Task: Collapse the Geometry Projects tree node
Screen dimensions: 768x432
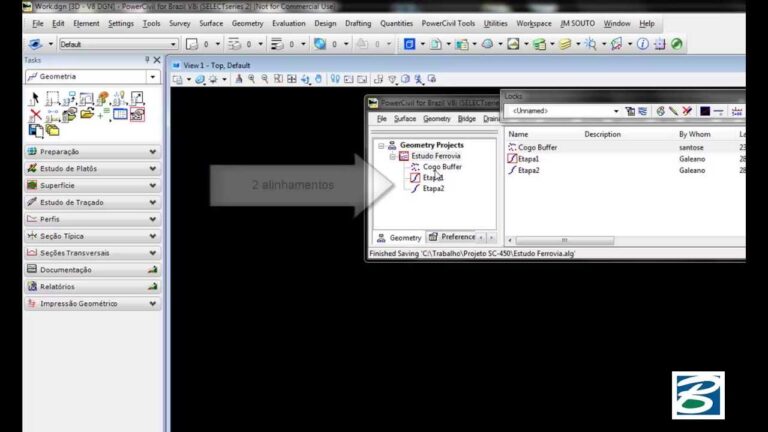Action: (381, 145)
